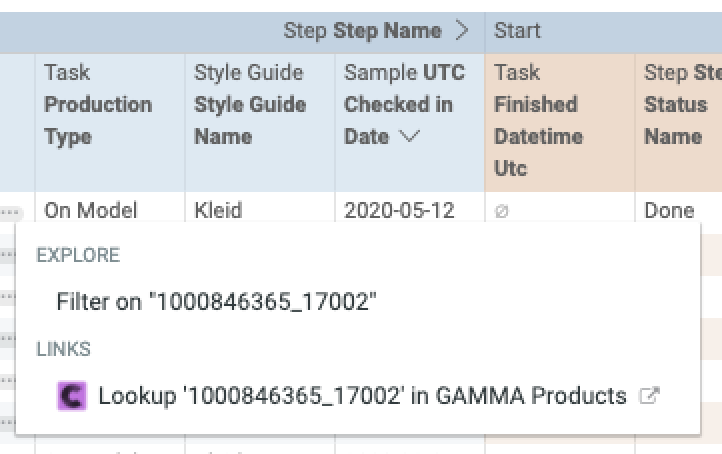Click the external link icon after GAMMA Products
Screen dimensions: 722x454
[650, 395]
